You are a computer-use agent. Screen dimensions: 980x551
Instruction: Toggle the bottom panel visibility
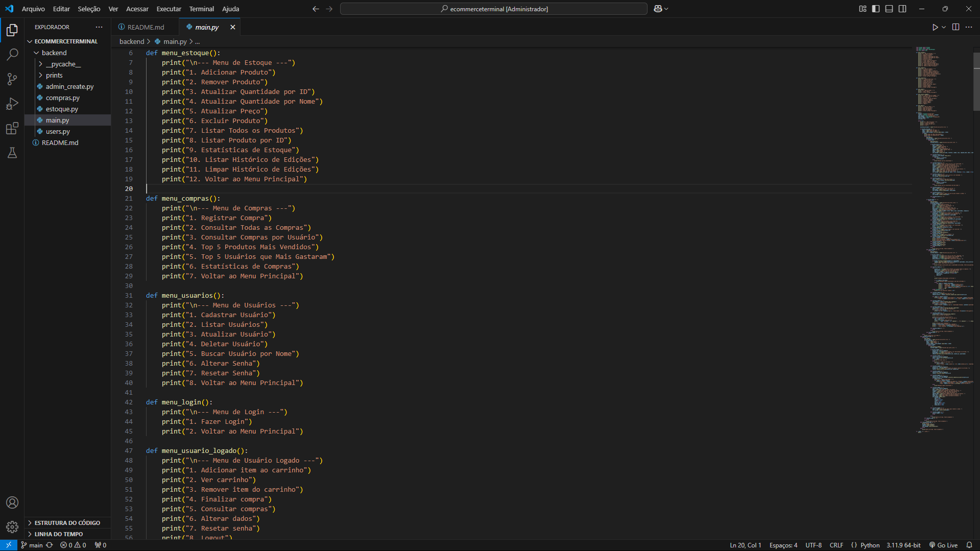[x=889, y=9]
